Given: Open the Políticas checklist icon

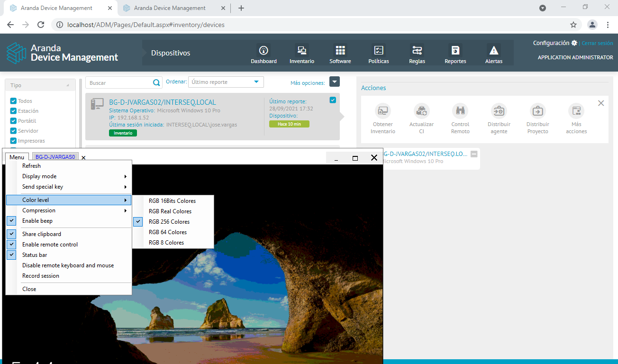Looking at the screenshot, I should coord(378,51).
